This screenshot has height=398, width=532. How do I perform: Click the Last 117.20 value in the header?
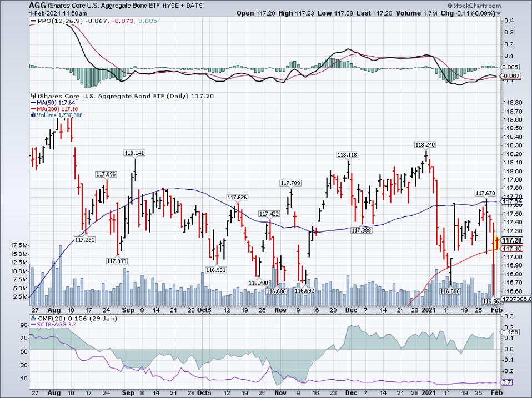pyautogui.click(x=375, y=13)
